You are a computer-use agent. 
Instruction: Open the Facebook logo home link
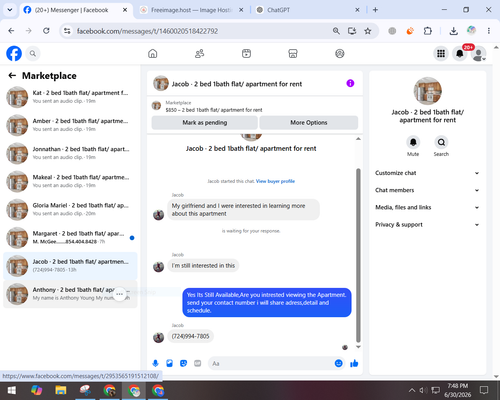click(14, 53)
